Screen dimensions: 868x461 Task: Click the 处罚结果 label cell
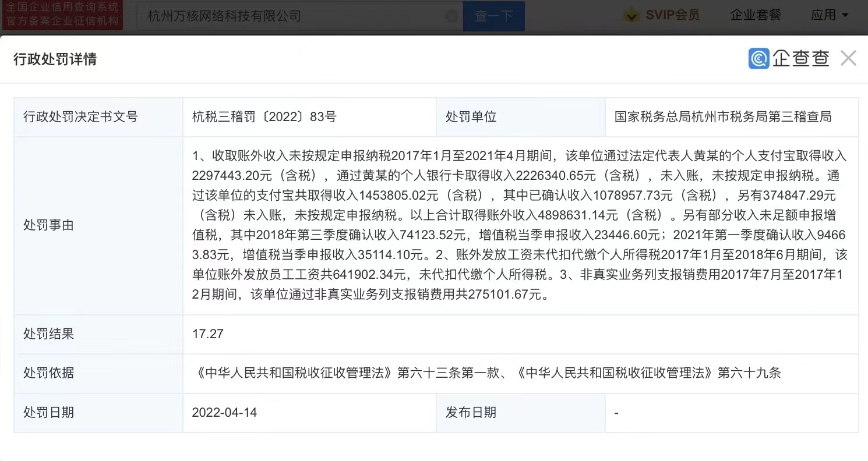click(x=98, y=334)
